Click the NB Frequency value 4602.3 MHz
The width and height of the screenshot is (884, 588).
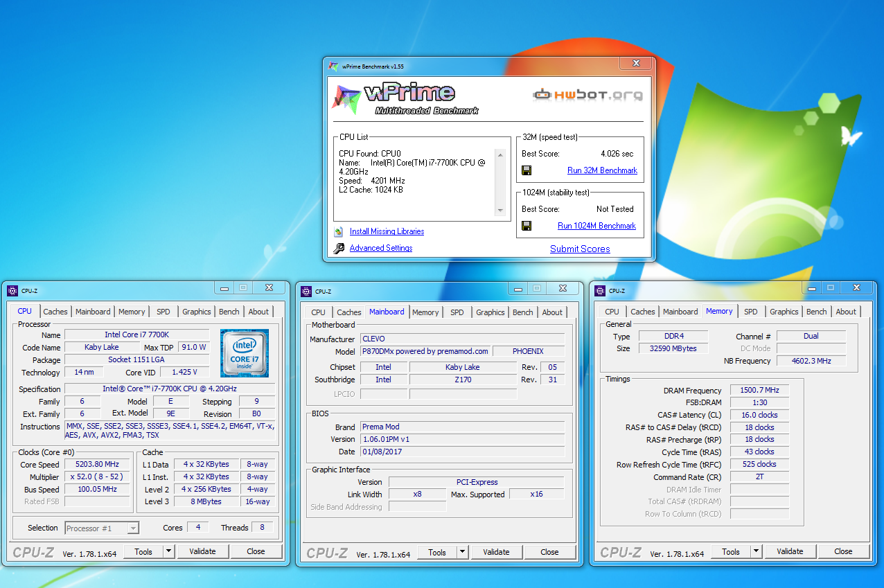coord(811,361)
